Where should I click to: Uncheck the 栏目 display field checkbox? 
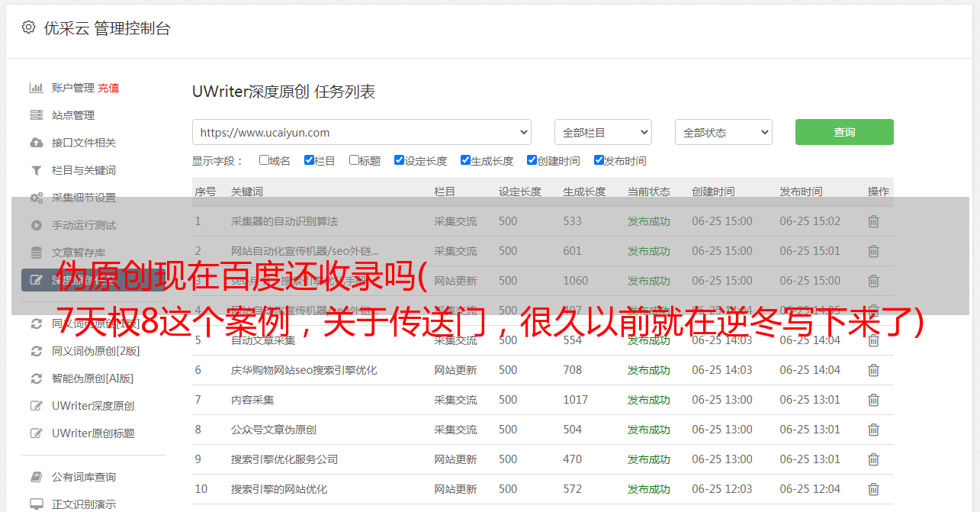(309, 160)
